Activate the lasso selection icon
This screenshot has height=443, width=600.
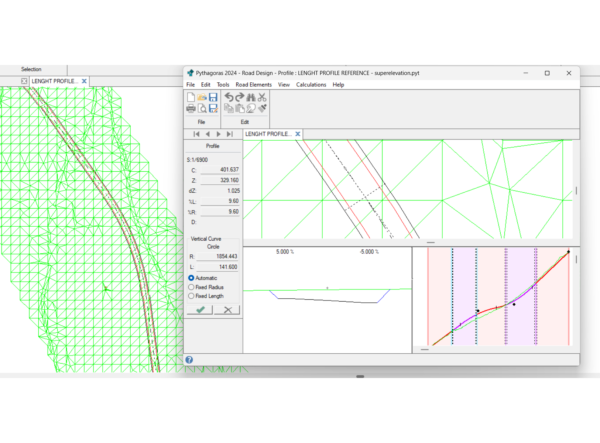251,108
